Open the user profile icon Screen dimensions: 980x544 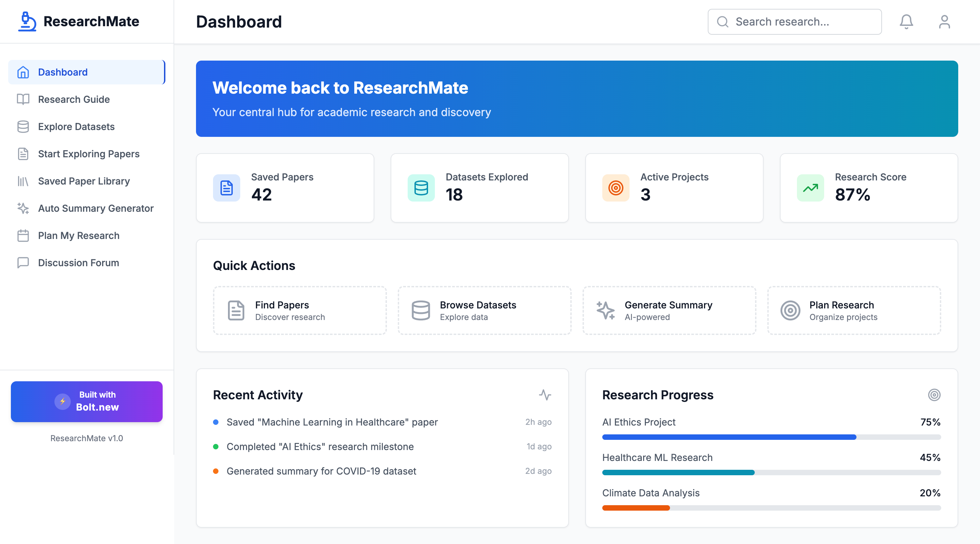(x=944, y=22)
